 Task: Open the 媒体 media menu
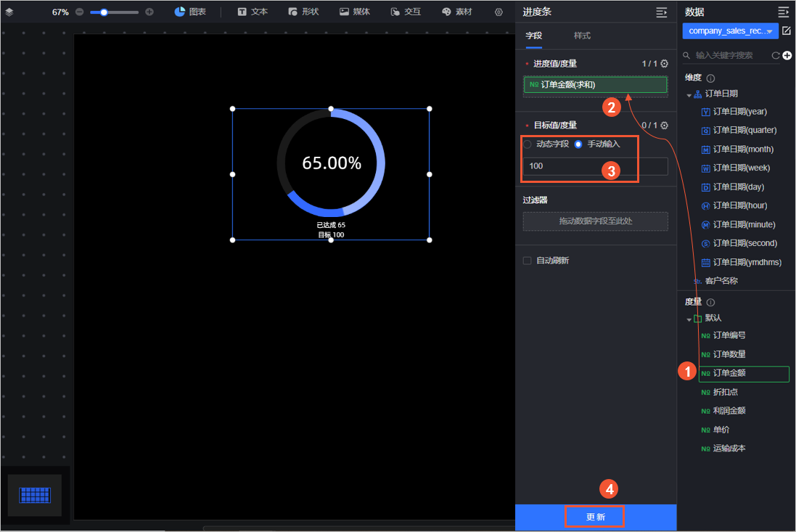pyautogui.click(x=354, y=12)
